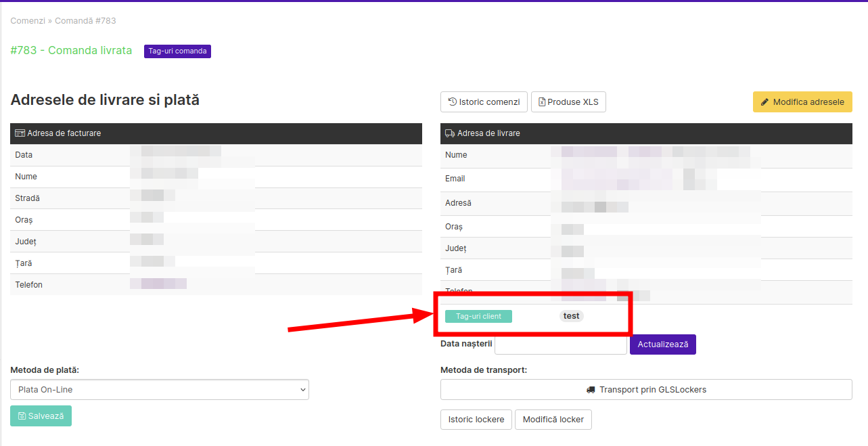Click the save icon on Salvează button

tap(22, 416)
